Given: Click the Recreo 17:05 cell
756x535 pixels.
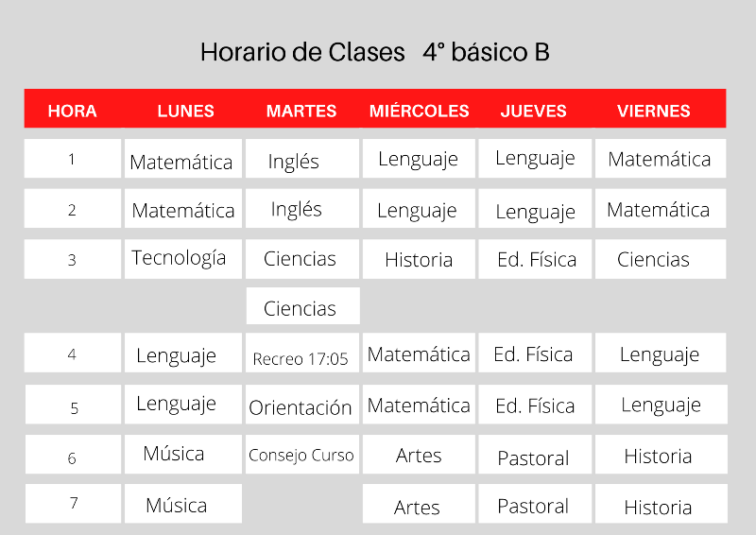Looking at the screenshot, I should pos(301,358).
